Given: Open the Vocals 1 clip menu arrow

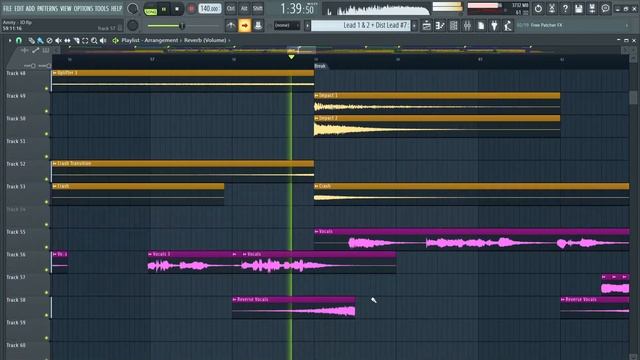Looking at the screenshot, I should 150,254.
